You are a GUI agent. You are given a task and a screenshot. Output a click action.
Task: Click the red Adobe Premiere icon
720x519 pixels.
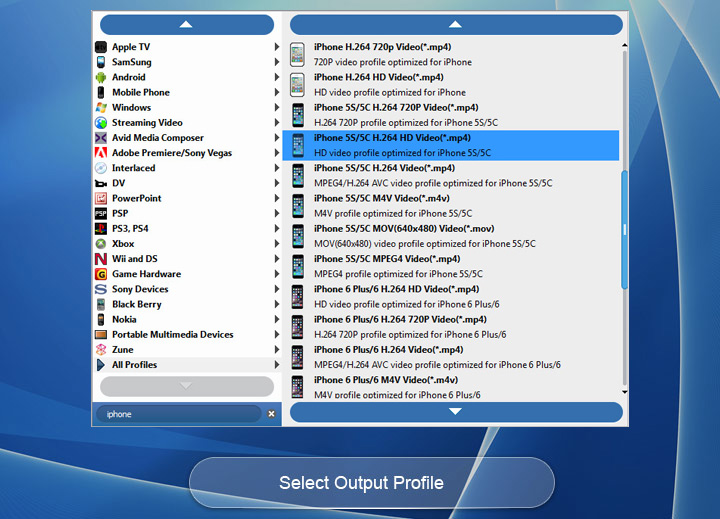[101, 152]
